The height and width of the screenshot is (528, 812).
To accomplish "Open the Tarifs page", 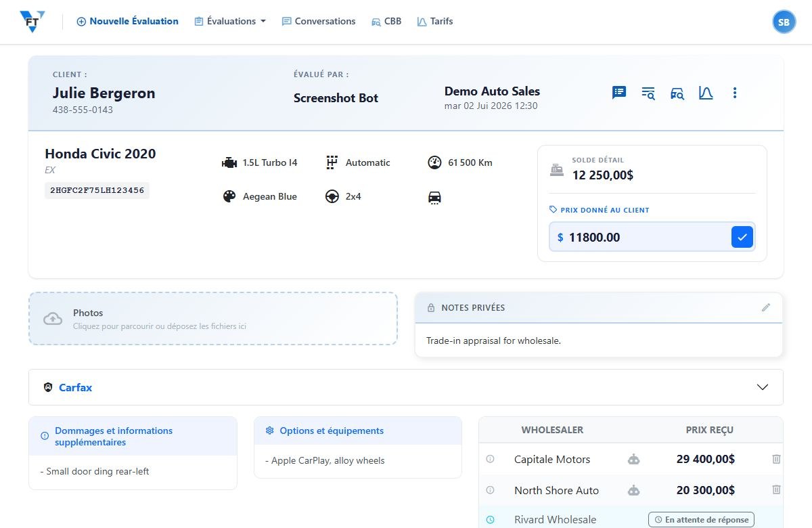I will [x=435, y=22].
